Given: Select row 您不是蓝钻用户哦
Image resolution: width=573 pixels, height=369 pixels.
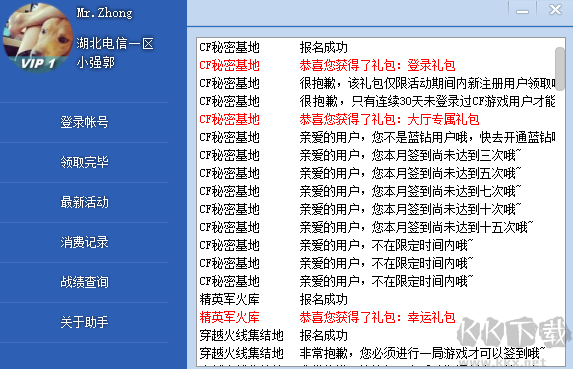Looking at the screenshot, I should point(376,137).
